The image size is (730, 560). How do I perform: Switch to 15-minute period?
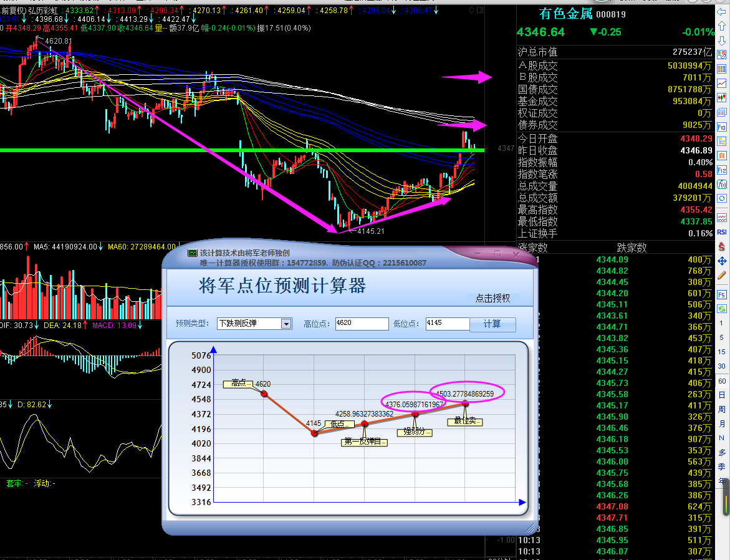pyautogui.click(x=722, y=352)
